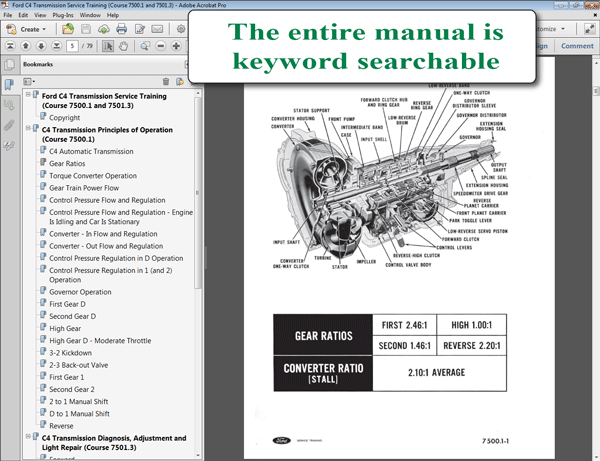Open Control Pressure Regulation in D Operation bookmark
The image size is (600, 461).
pyautogui.click(x=116, y=259)
